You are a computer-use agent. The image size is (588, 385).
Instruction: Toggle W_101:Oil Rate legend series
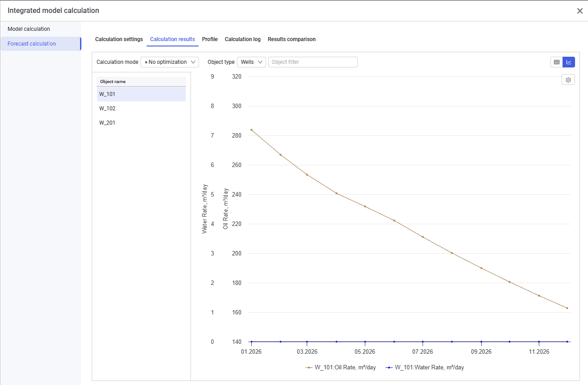click(341, 368)
